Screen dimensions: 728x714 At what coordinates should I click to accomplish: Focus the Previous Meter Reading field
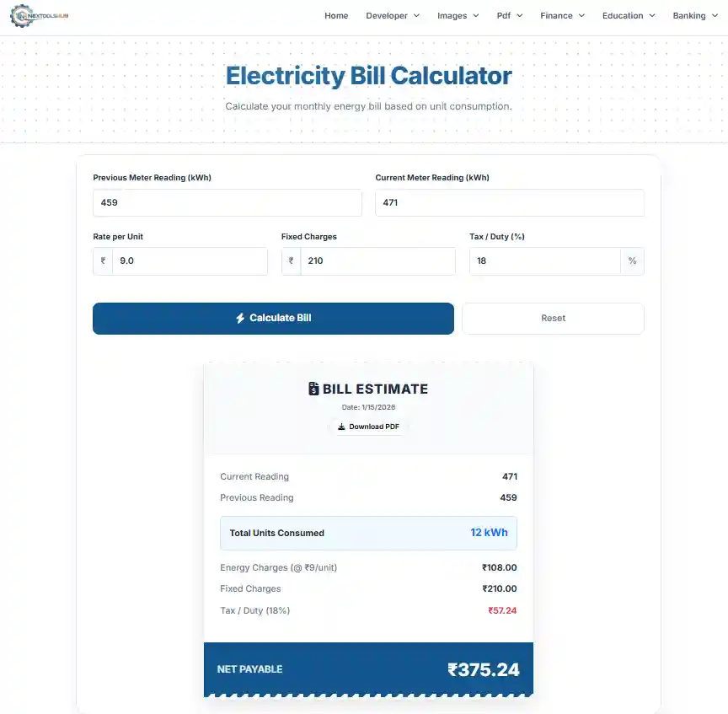(x=227, y=203)
